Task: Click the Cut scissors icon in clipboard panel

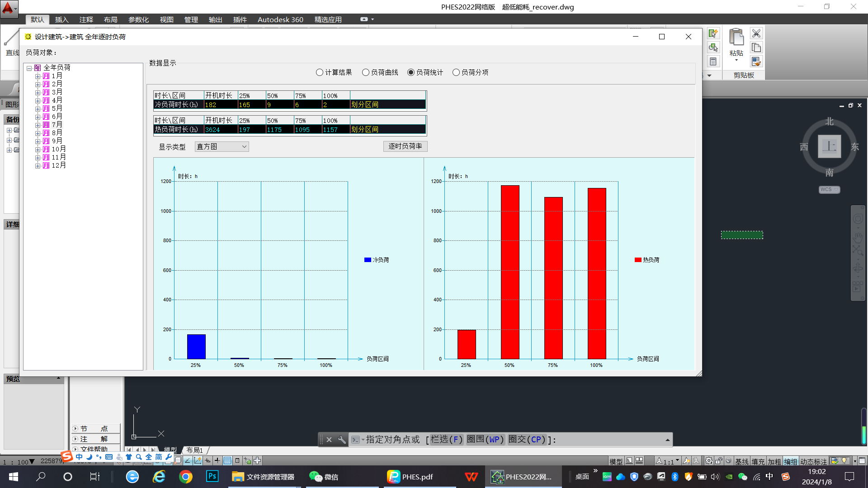Action: 756,33
